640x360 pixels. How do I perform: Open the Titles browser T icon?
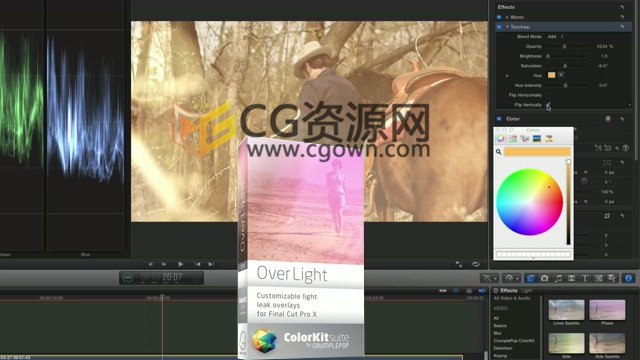(585, 278)
